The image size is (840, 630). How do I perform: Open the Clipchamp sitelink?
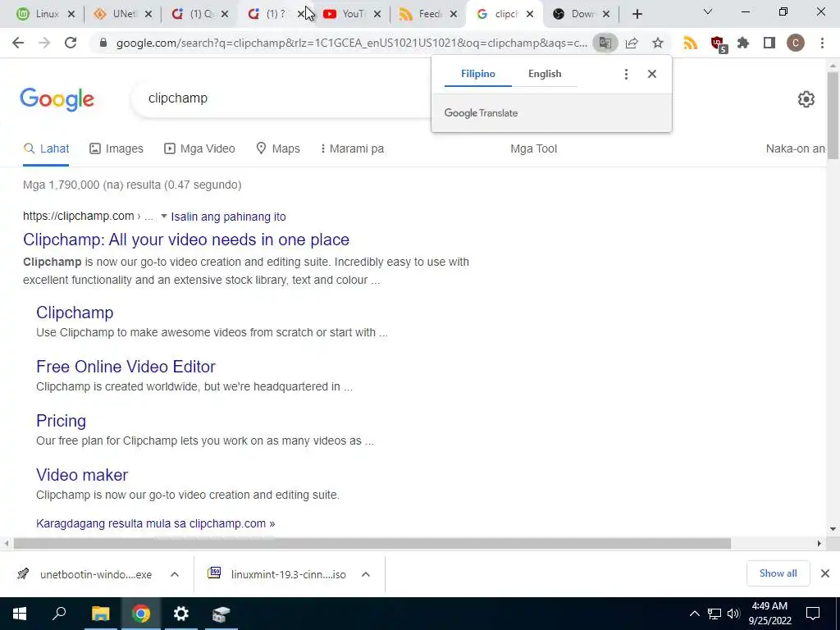(75, 313)
